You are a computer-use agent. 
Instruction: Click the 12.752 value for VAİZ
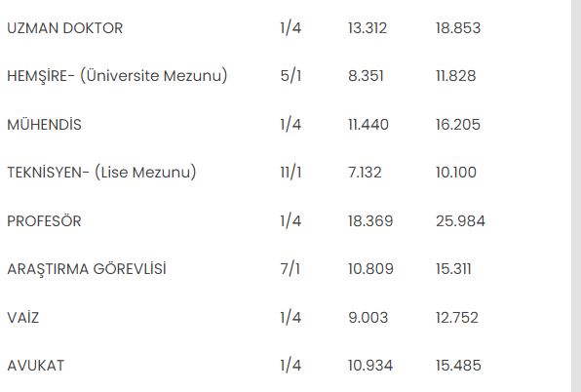(x=457, y=318)
